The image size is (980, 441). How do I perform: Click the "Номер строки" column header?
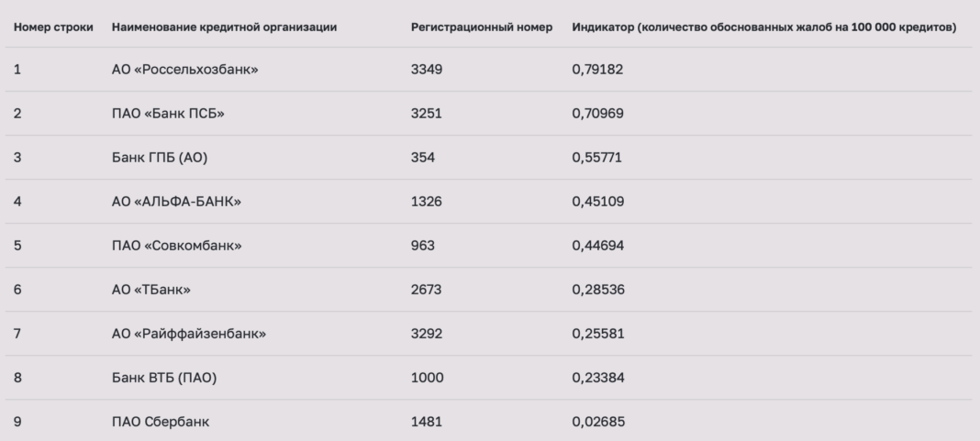point(53,28)
